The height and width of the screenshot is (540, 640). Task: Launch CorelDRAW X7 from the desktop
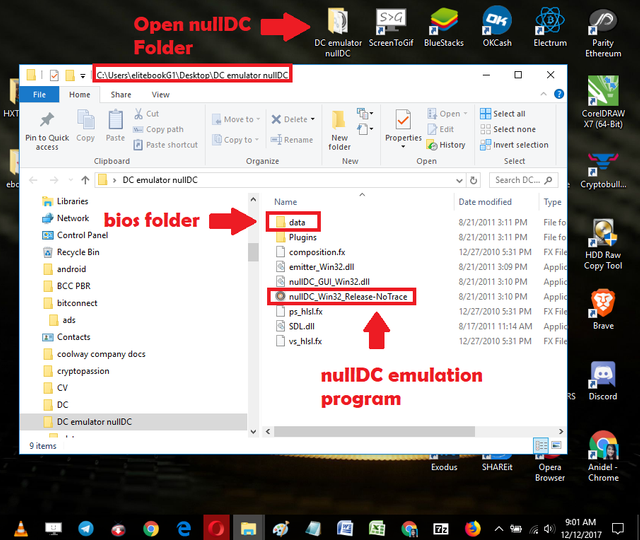pos(603,102)
